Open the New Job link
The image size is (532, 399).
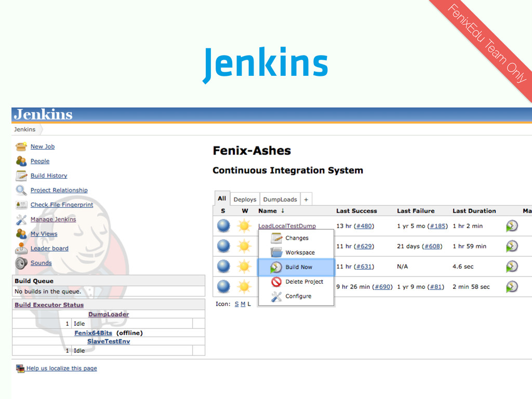pyautogui.click(x=43, y=147)
